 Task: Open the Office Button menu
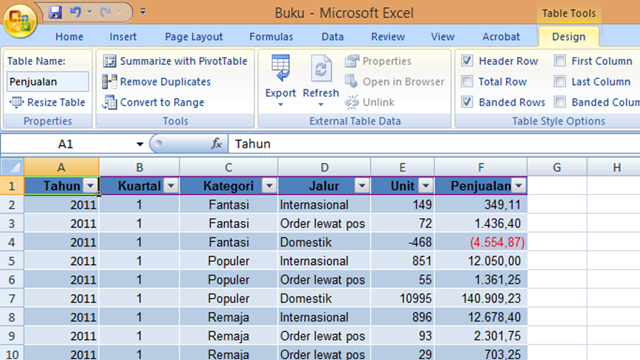coord(19,20)
